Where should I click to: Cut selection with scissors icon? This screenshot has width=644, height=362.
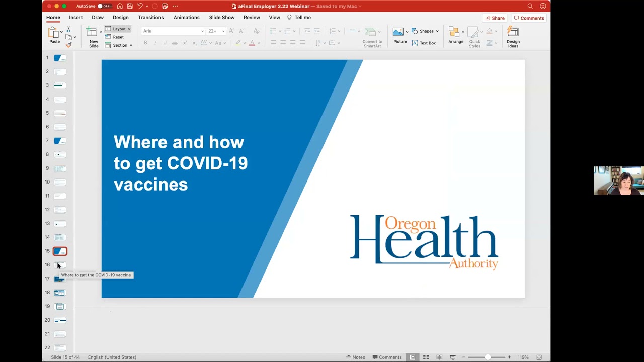(x=68, y=30)
